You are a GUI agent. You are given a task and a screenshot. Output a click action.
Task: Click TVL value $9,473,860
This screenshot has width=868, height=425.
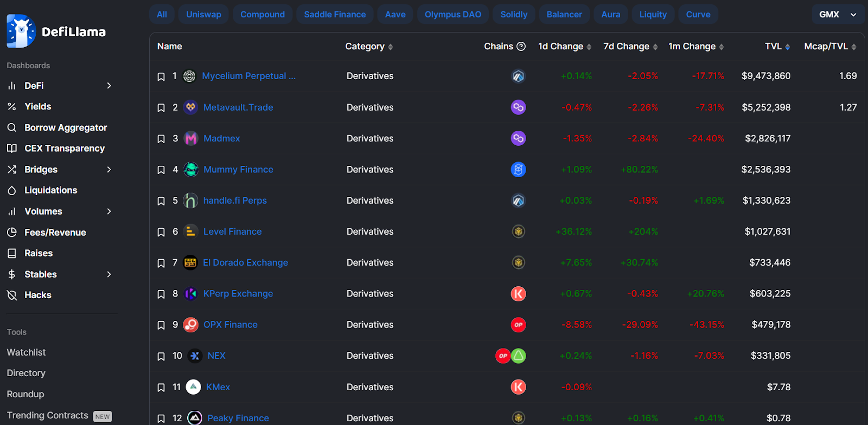click(766, 76)
